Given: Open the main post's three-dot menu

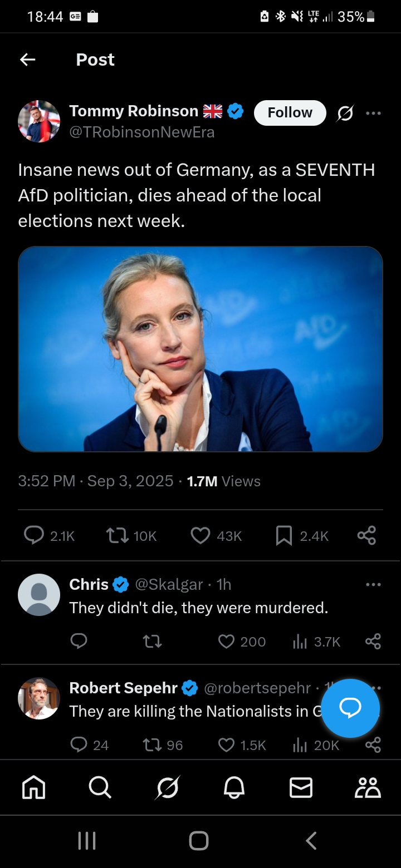Looking at the screenshot, I should pos(374,113).
